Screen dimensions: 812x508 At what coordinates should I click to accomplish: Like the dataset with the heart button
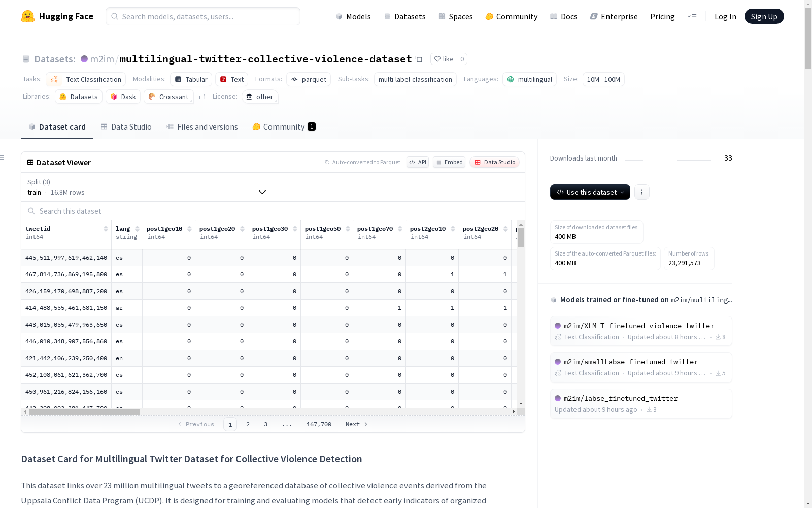[444, 59]
